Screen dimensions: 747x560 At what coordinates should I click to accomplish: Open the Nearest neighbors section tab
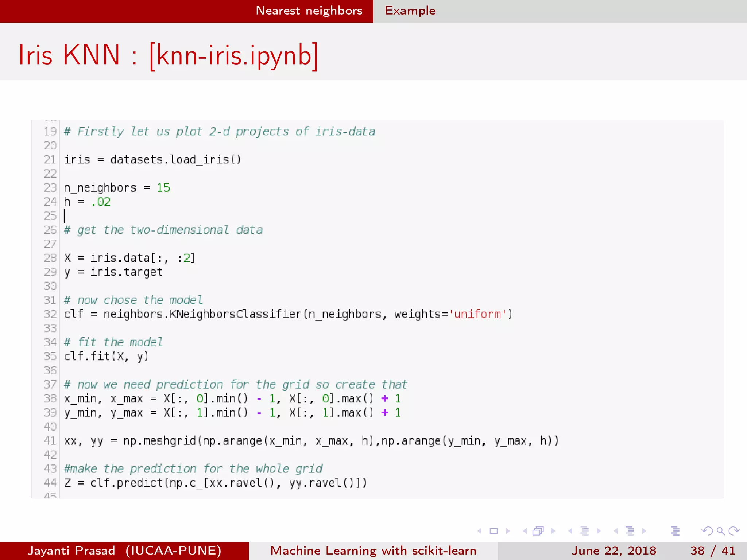click(x=309, y=11)
